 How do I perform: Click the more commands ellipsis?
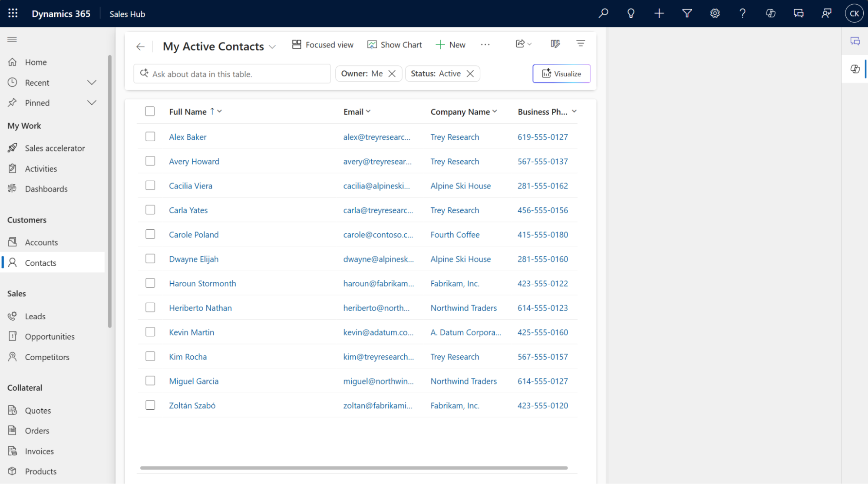[485, 45]
